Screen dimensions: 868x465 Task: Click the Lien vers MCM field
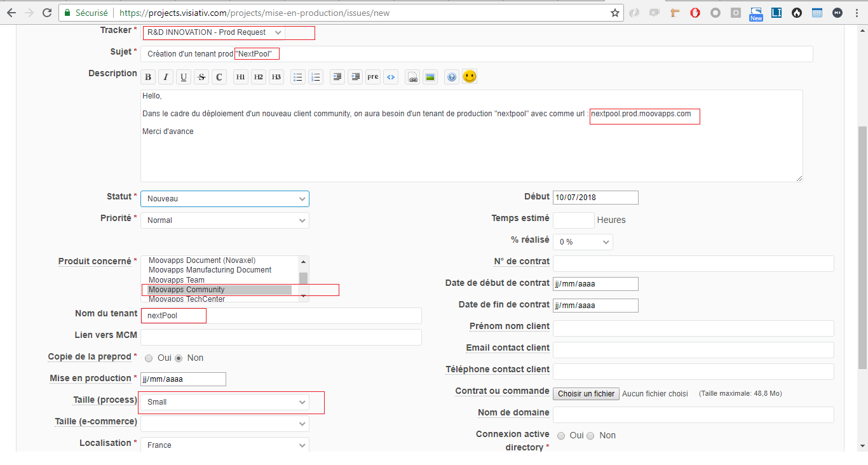coord(281,337)
